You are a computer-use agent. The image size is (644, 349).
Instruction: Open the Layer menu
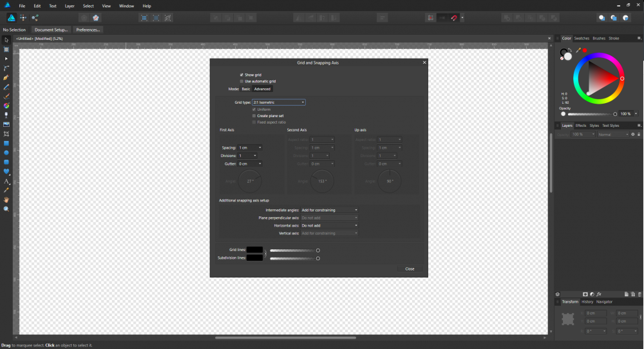pyautogui.click(x=70, y=6)
